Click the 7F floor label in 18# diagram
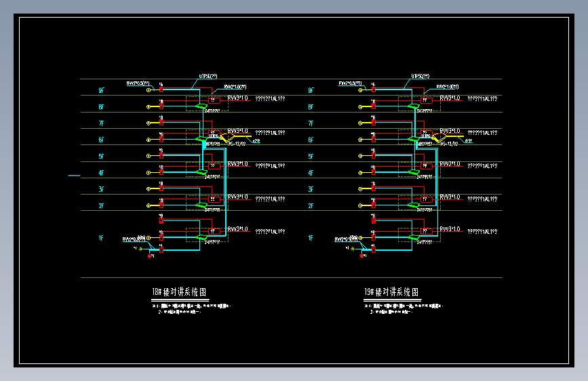 pos(101,123)
